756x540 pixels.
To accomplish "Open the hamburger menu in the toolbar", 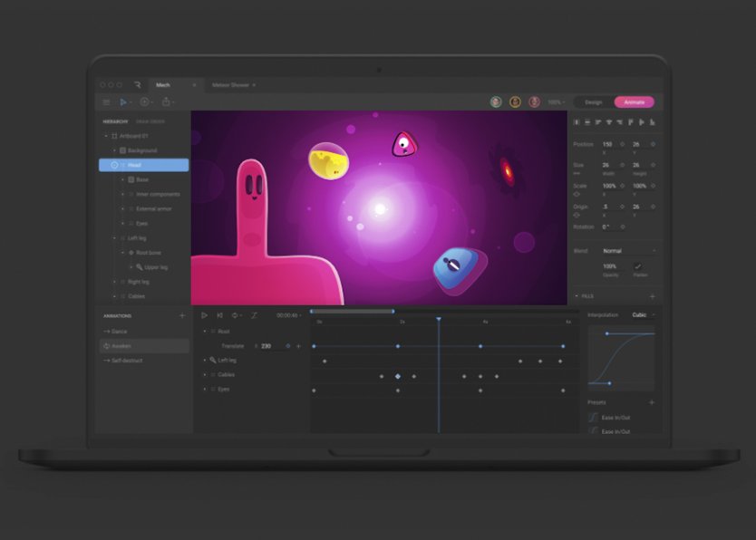I will 106,102.
